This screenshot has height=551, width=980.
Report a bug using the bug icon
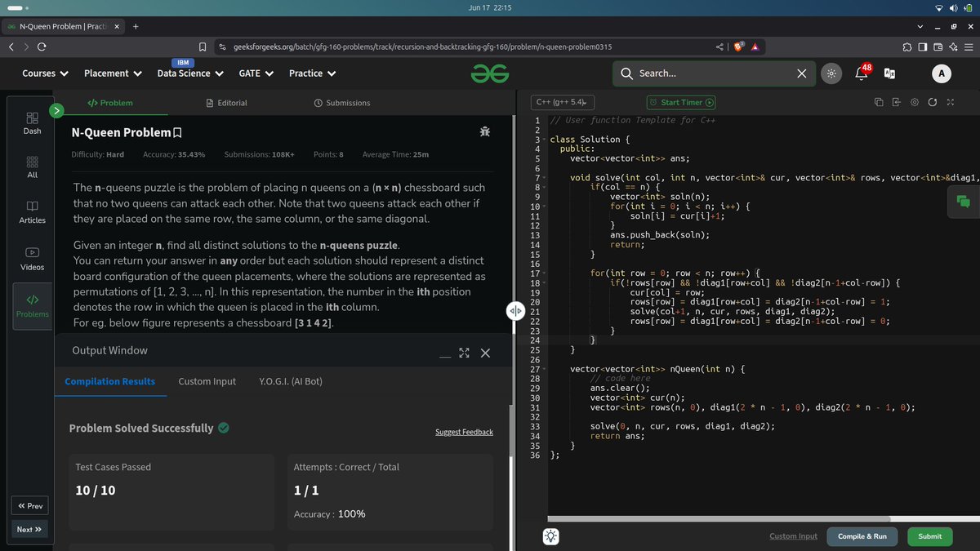click(485, 131)
